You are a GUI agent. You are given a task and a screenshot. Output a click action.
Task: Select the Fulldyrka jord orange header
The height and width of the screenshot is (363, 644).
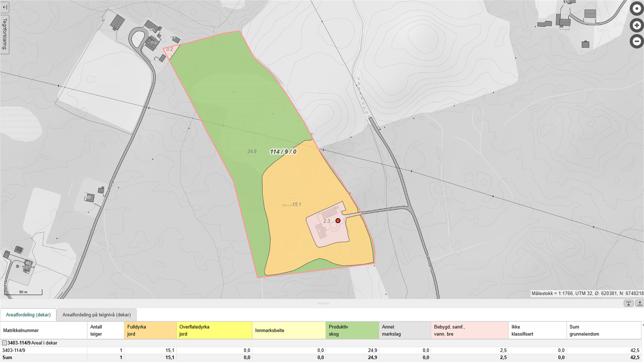click(x=150, y=330)
